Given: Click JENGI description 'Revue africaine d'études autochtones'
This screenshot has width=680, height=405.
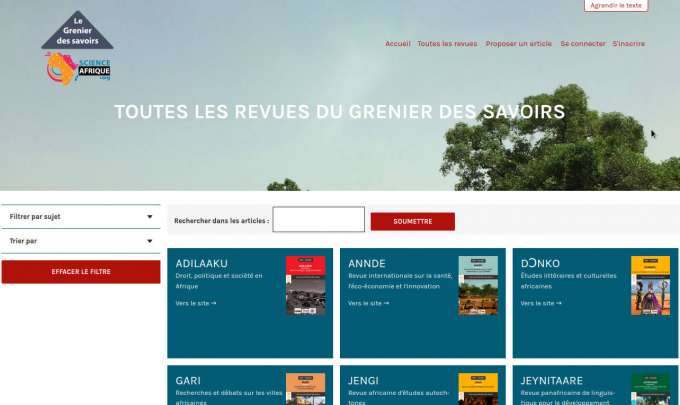Looking at the screenshot, I should (399, 397).
